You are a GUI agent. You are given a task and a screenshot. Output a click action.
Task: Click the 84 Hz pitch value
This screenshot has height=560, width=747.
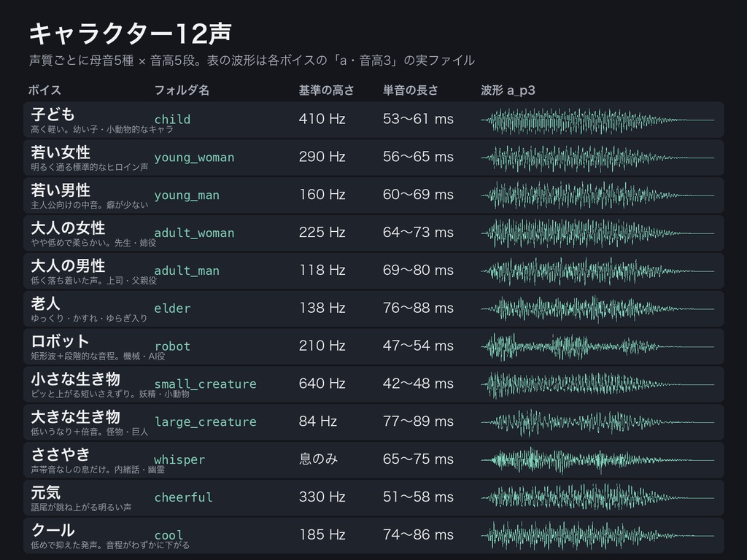click(x=318, y=421)
